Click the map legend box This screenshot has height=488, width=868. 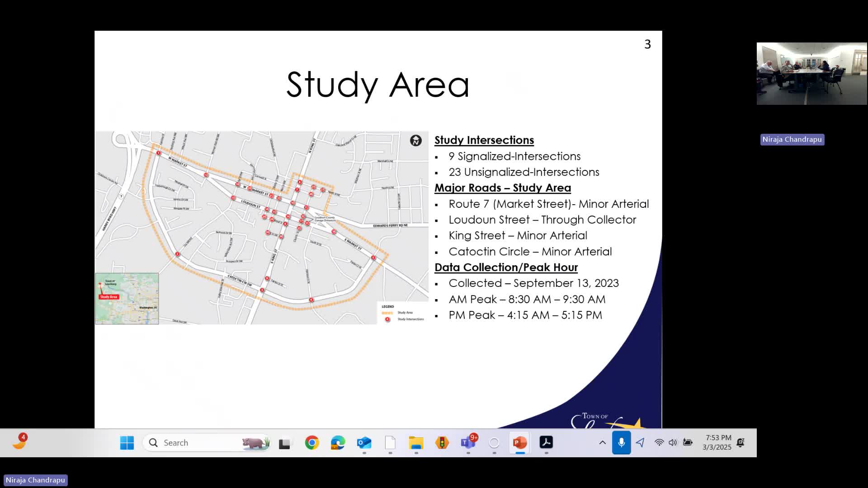pyautogui.click(x=403, y=313)
